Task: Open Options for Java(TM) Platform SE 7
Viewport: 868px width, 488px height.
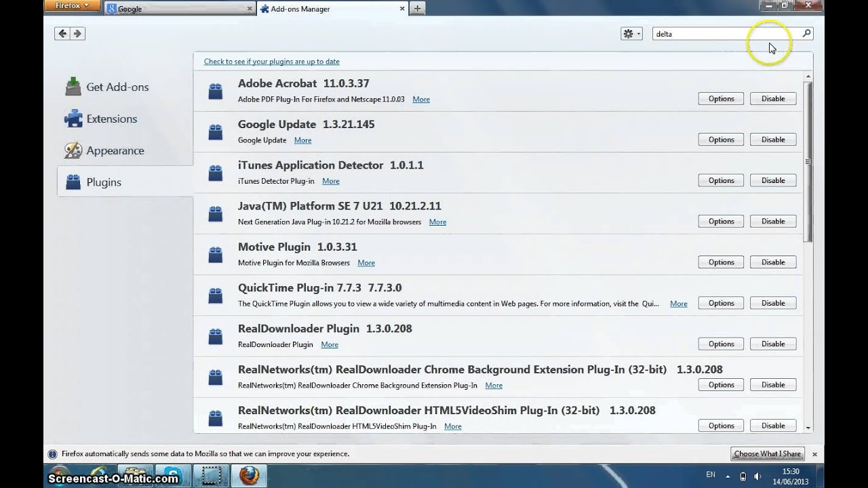Action: 721,222
